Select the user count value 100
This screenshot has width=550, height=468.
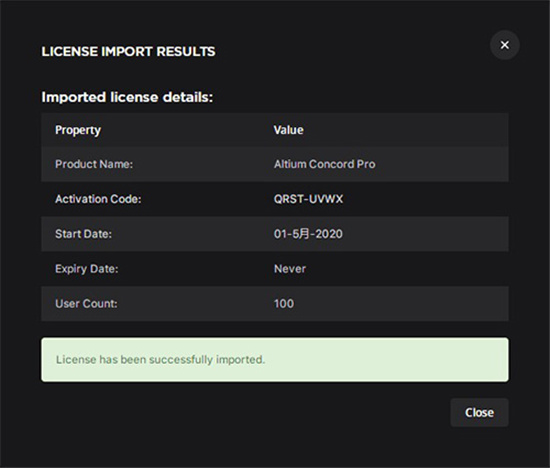click(284, 304)
